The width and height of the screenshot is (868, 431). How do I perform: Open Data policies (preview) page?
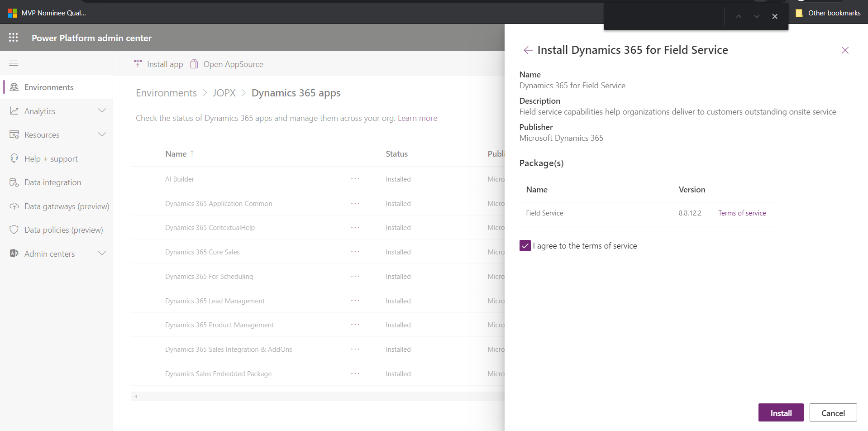tap(57, 230)
